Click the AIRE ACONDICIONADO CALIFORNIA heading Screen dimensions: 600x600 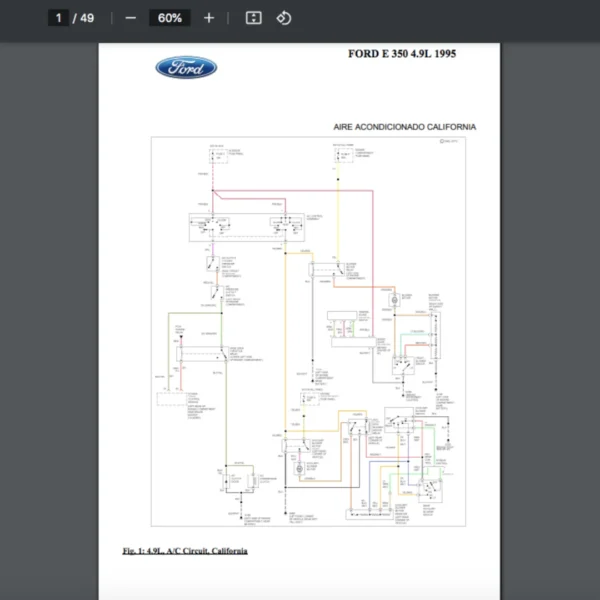pos(404,127)
